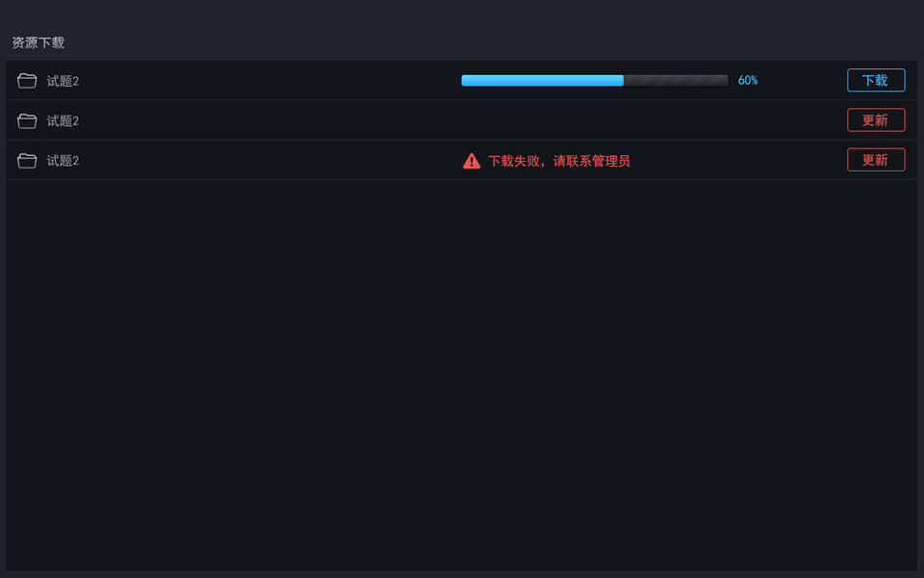This screenshot has height=578, width=924.
Task: Click the 资源下载 panel heading
Action: point(38,42)
